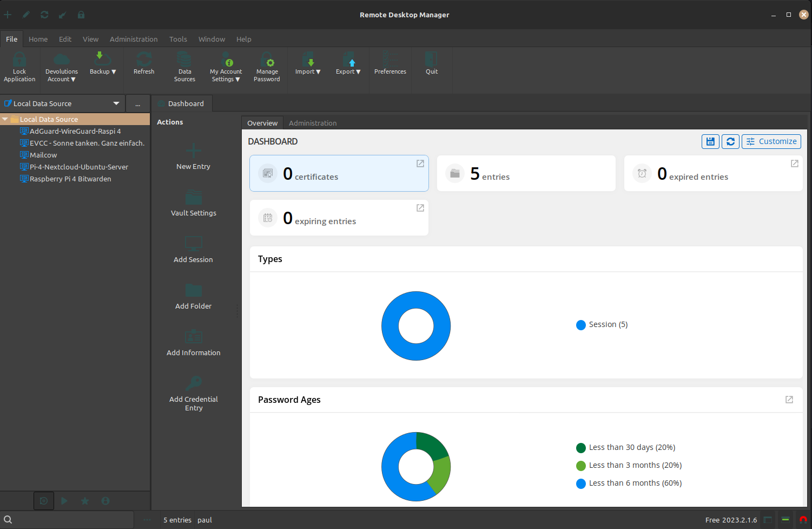Click the Customize button
812x529 pixels.
771,141
